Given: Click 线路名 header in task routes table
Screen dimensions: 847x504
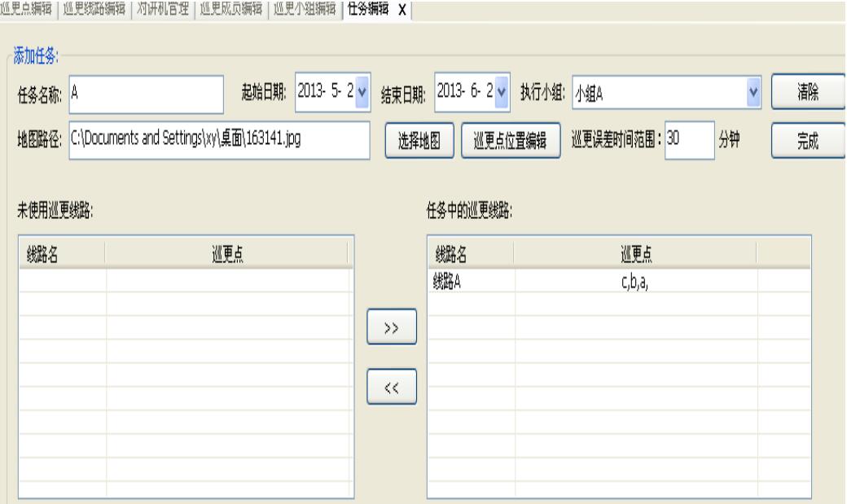Looking at the screenshot, I should tap(471, 253).
